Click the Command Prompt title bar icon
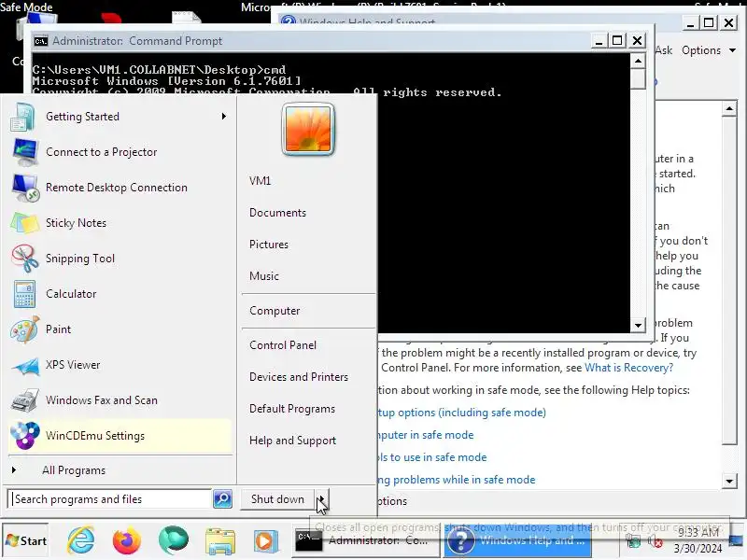 tap(41, 41)
